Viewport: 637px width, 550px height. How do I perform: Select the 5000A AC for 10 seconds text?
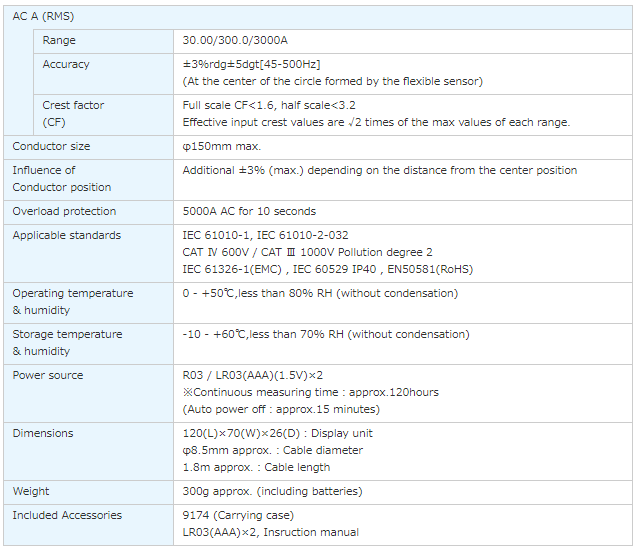coord(249,211)
